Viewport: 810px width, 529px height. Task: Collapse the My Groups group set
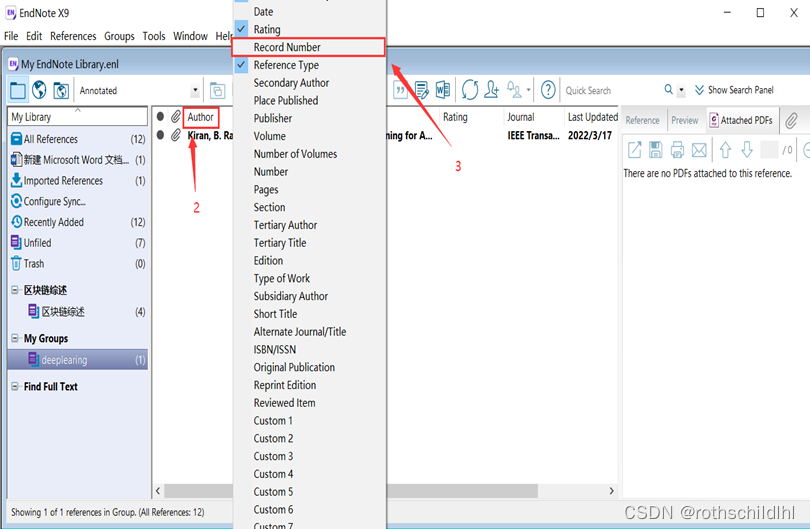pyautogui.click(x=15, y=338)
